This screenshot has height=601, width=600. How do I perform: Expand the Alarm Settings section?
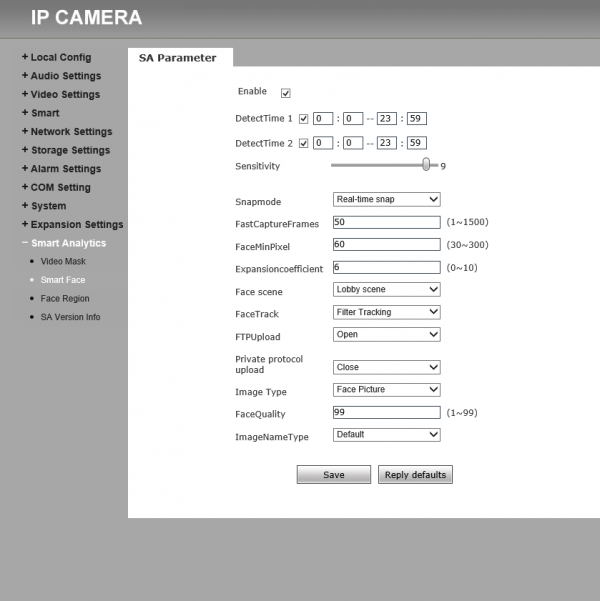tap(65, 169)
